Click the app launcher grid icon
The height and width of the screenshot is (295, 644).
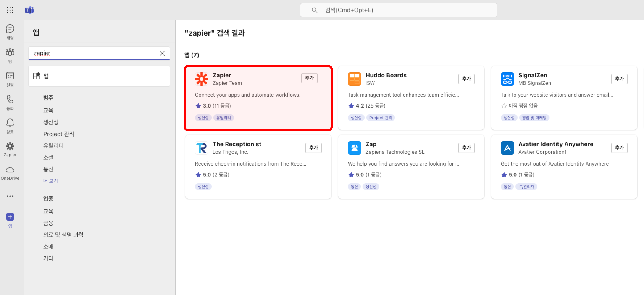[10, 10]
